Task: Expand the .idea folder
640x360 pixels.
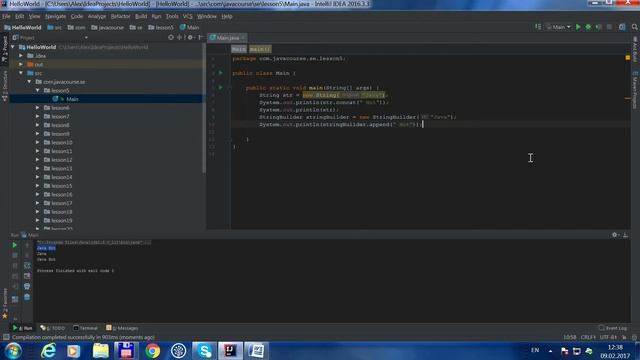Action: pyautogui.click(x=21, y=56)
